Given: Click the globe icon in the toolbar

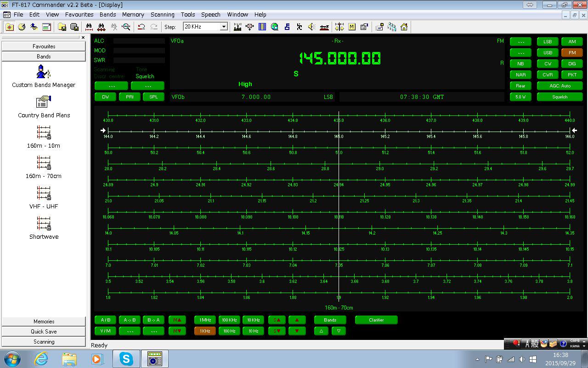Looking at the screenshot, I should 275,27.
